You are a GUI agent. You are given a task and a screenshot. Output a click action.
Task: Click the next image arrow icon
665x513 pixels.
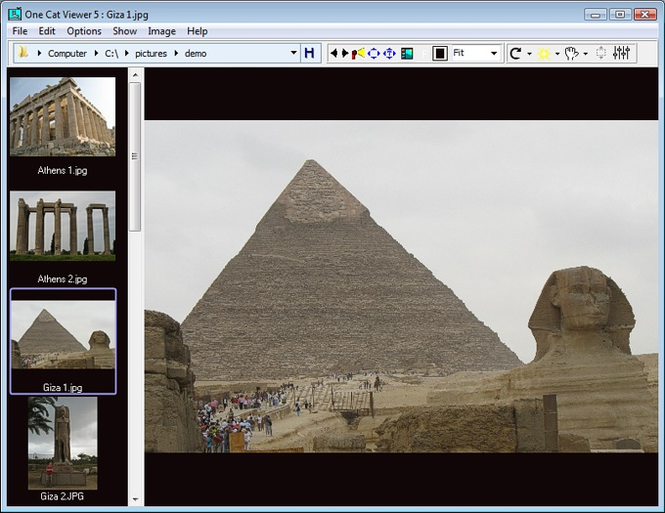click(345, 53)
